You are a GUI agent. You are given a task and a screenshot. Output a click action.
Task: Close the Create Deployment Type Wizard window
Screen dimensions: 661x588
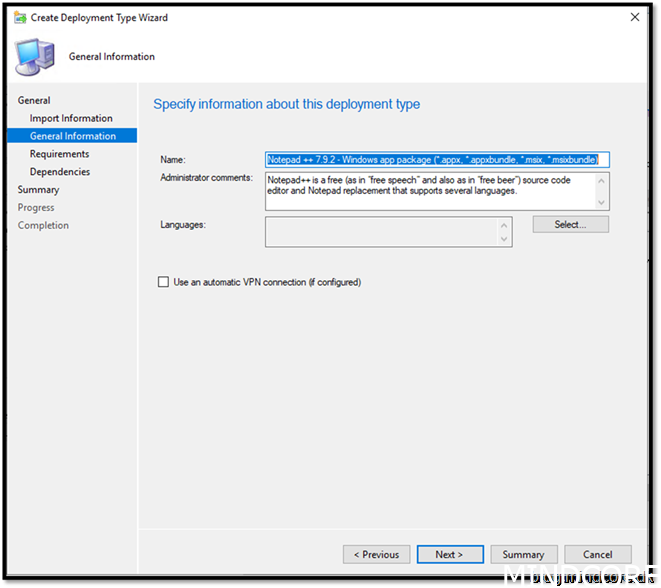point(634,17)
